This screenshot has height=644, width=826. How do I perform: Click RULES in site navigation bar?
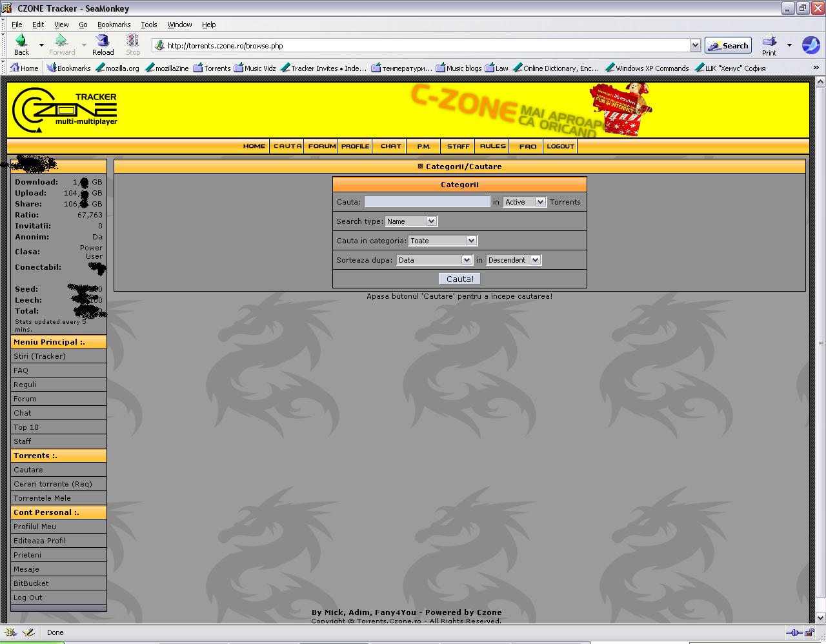pyautogui.click(x=492, y=146)
